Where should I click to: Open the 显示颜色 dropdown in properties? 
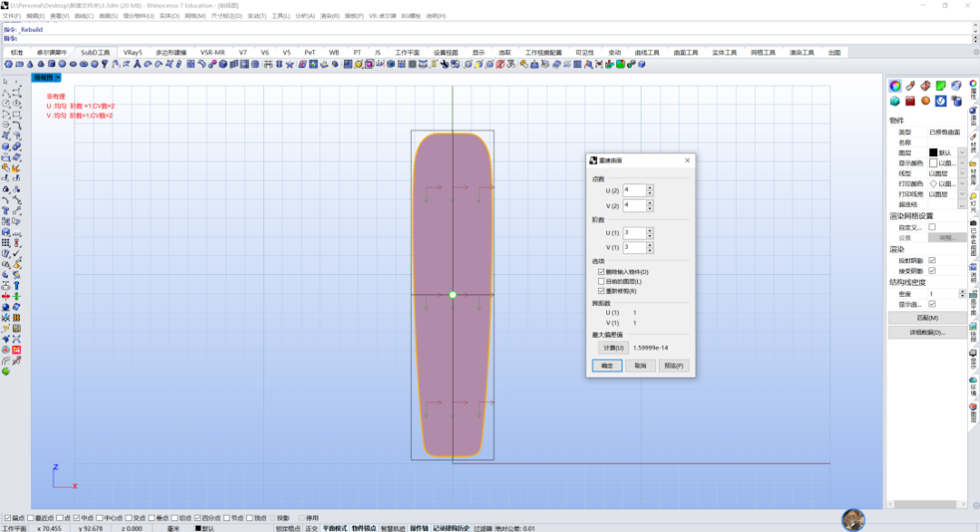962,163
